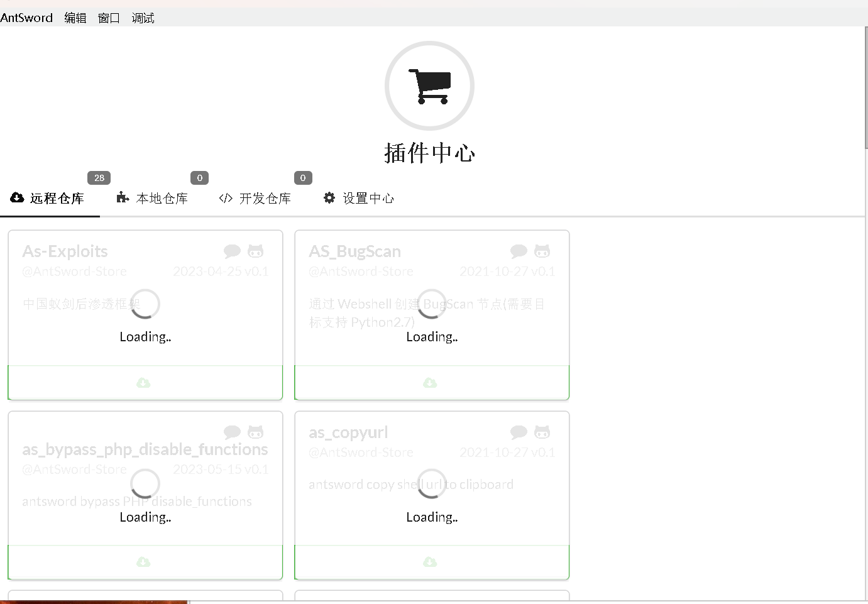Image resolution: width=868 pixels, height=604 pixels.
Task: Open the 调试 menu
Action: (x=142, y=18)
